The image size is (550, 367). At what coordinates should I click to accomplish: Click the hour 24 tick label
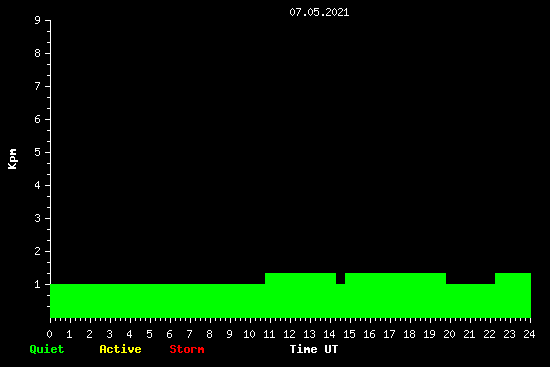[x=529, y=334]
